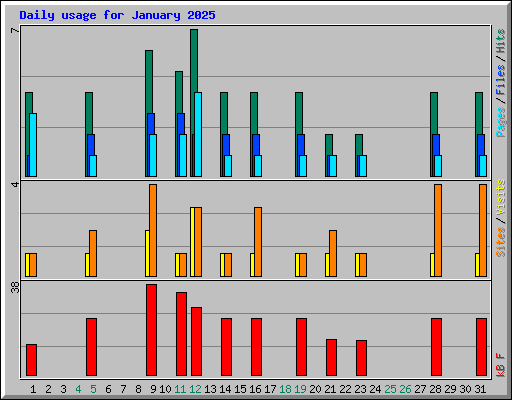Select the "Hits" legend label
The height and width of the screenshot is (400, 512).
pos(500,41)
